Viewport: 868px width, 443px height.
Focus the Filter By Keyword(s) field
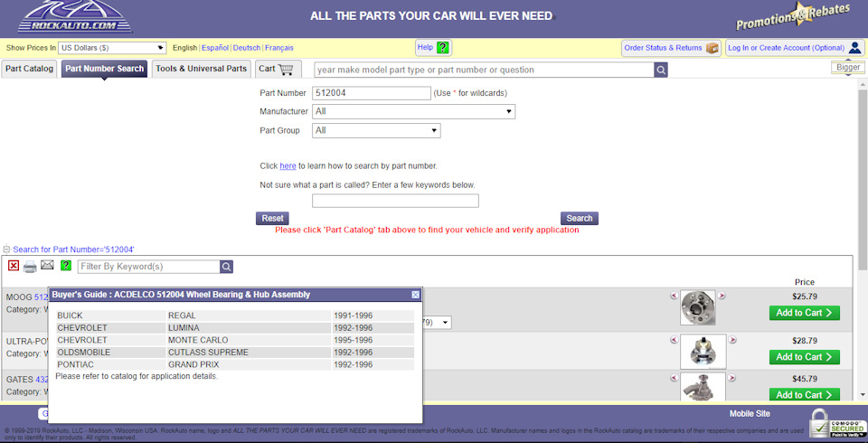[148, 267]
